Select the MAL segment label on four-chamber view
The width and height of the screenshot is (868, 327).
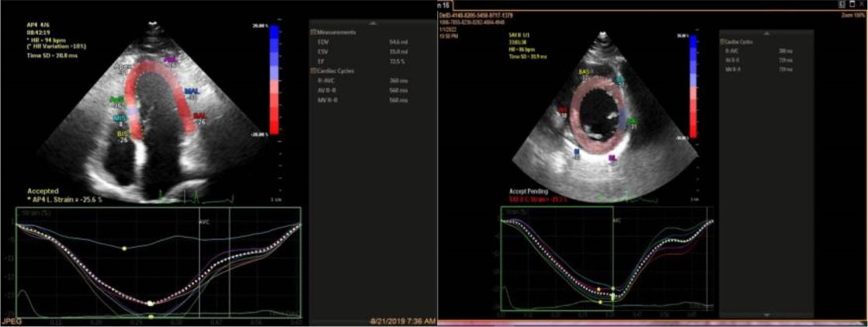191,92
